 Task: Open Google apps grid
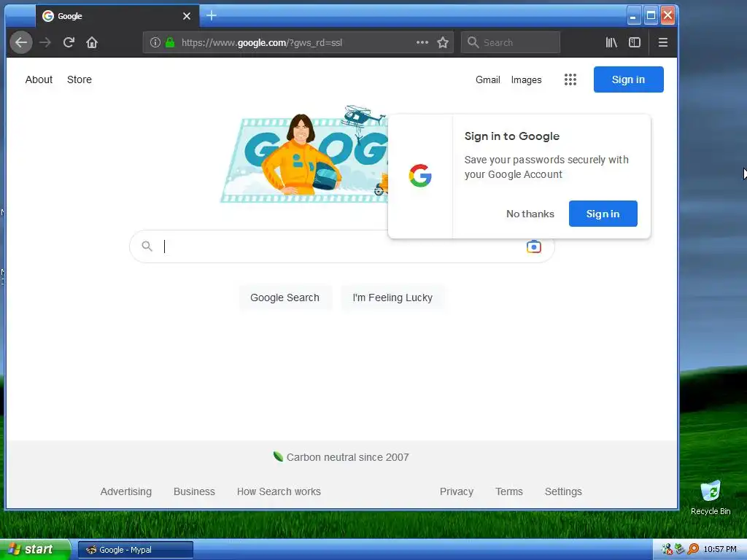tap(570, 79)
